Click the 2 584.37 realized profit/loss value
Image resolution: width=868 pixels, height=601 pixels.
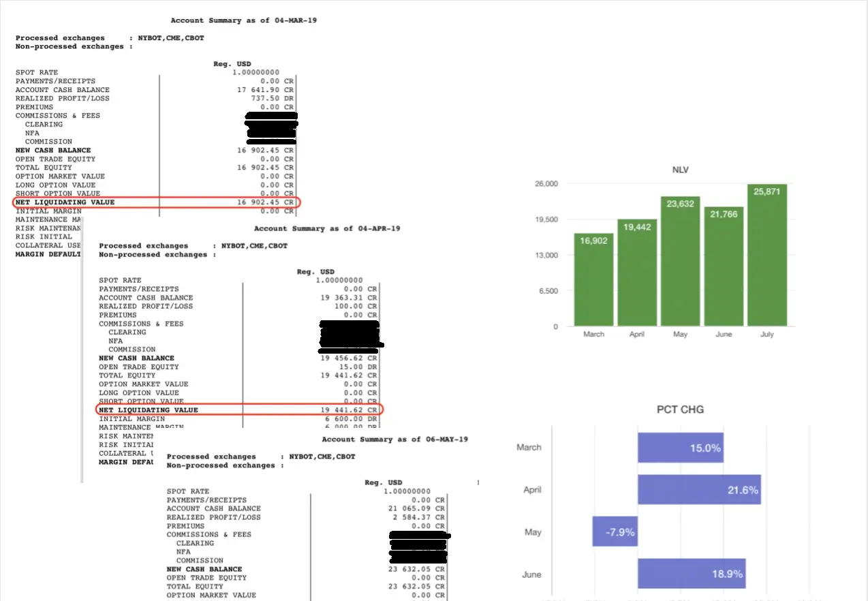[x=416, y=517]
